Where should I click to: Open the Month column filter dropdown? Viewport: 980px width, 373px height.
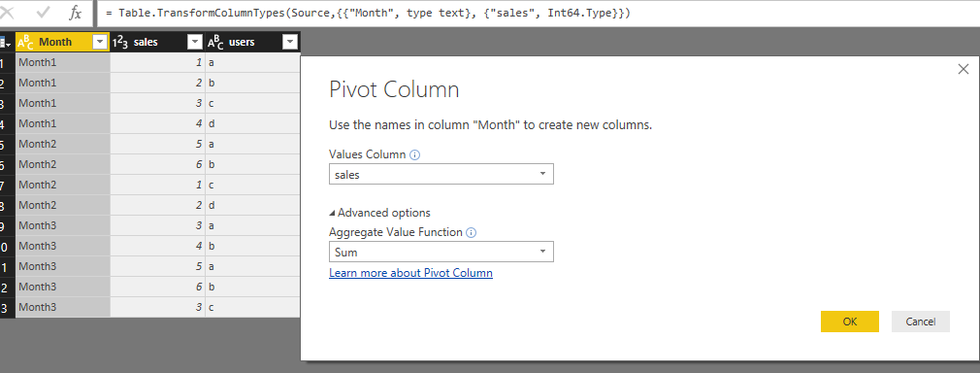click(x=100, y=42)
